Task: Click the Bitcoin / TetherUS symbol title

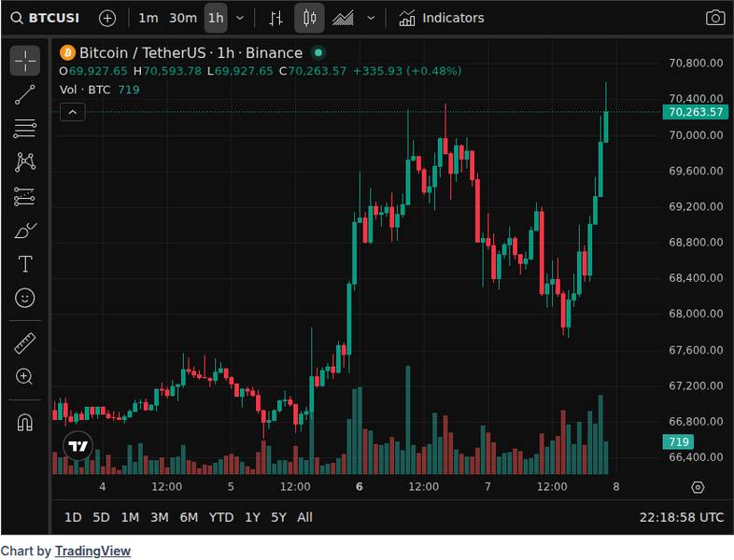Action: tap(191, 53)
